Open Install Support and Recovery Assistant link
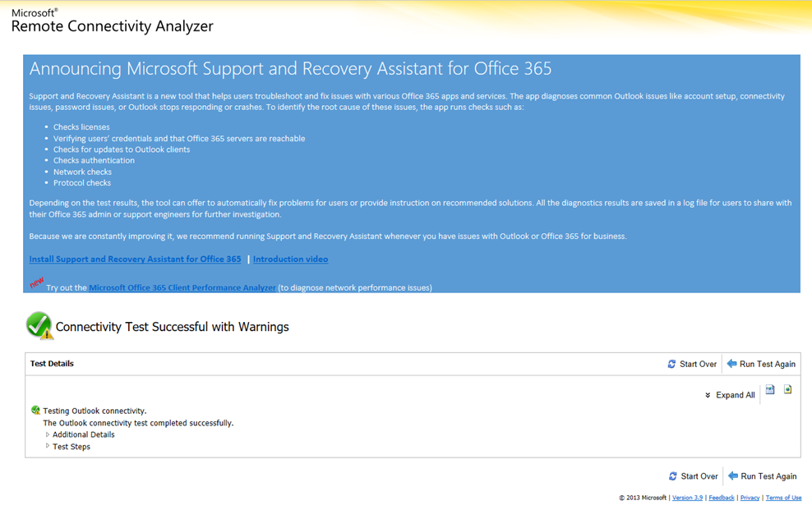Viewport: 812px width, 510px height. (135, 260)
